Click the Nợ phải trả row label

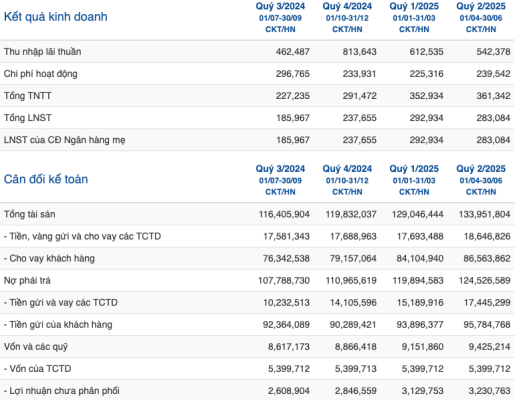click(x=27, y=280)
